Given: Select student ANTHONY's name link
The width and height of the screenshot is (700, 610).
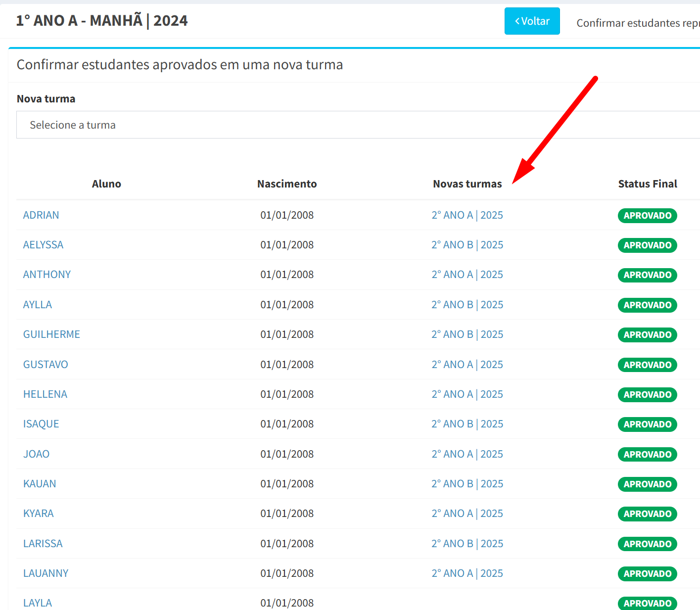Looking at the screenshot, I should [47, 275].
